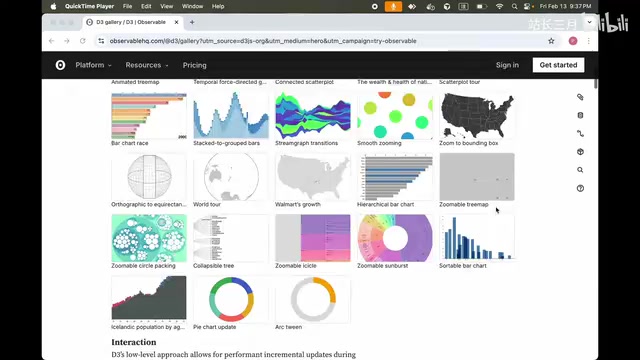
Task: Click the Get started button
Action: [558, 65]
